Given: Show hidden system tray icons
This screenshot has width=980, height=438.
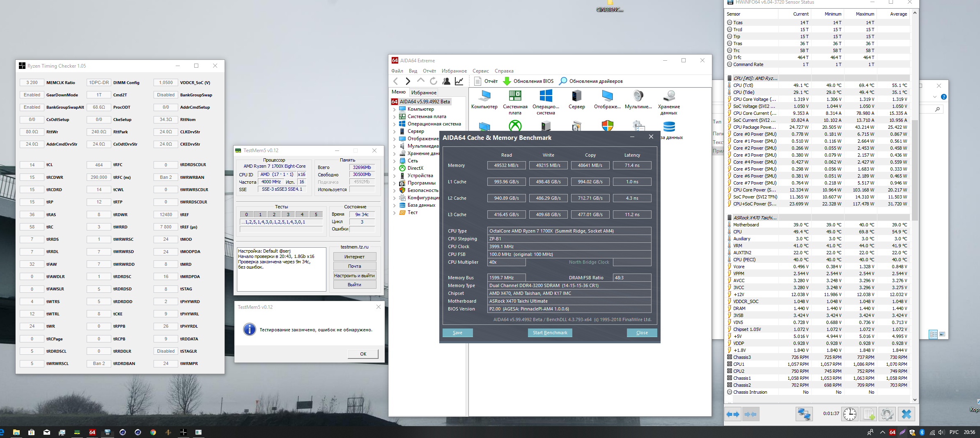Looking at the screenshot, I should 882,432.
